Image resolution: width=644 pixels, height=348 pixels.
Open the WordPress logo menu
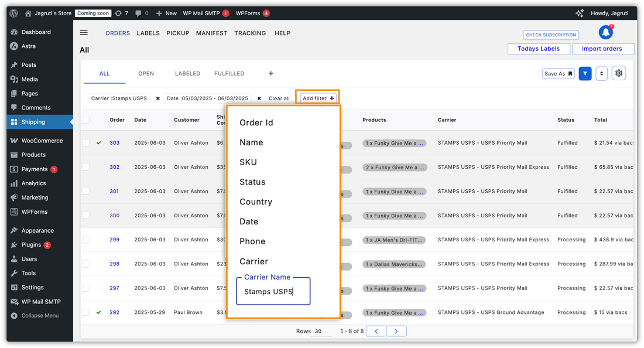pyautogui.click(x=13, y=13)
